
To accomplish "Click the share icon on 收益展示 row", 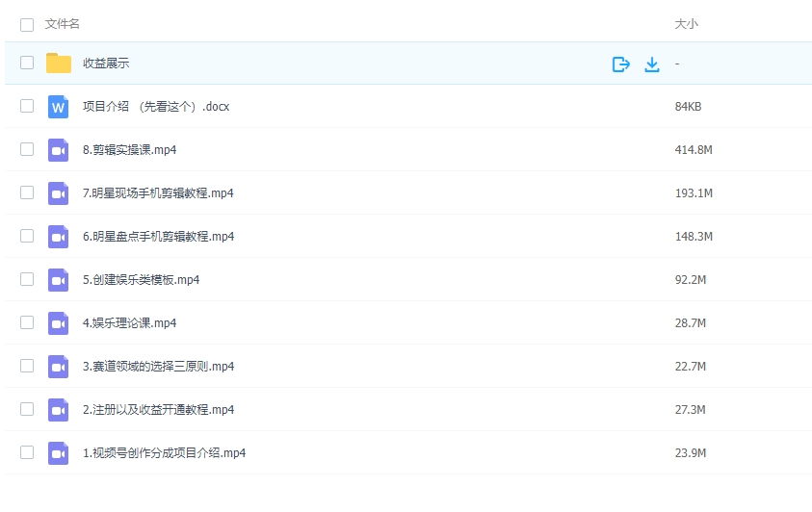I will tap(620, 64).
